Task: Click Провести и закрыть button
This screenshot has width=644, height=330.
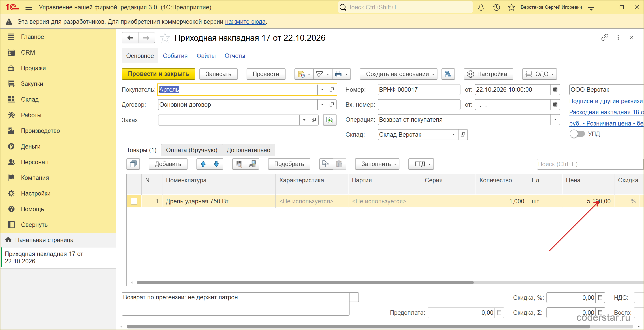Action: pyautogui.click(x=158, y=74)
